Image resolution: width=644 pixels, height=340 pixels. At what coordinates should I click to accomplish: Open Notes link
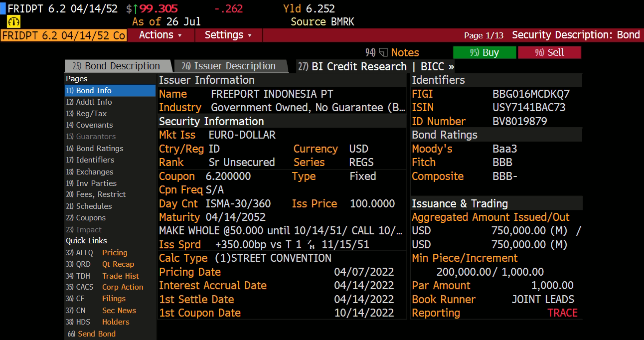pos(405,52)
